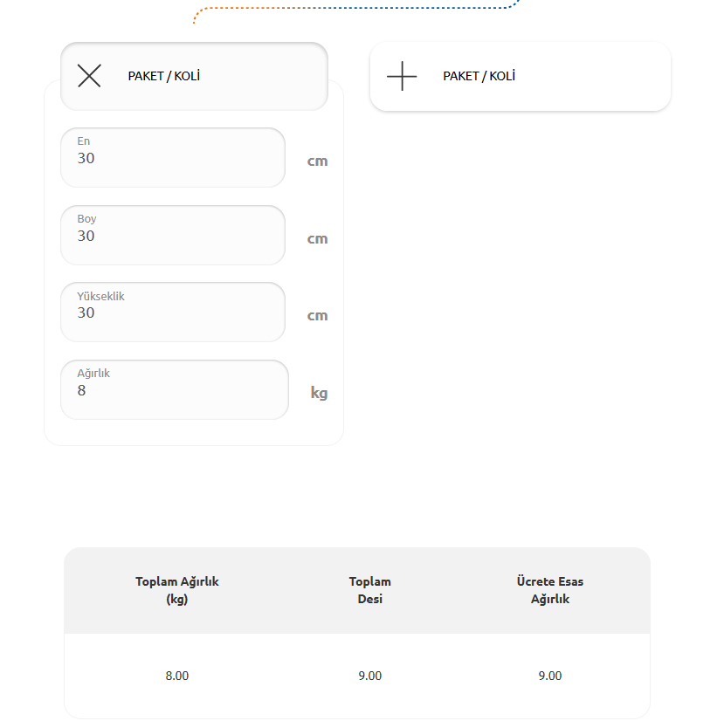Select the Ücrete Esas Ağırlık column header
Image resolution: width=724 pixels, height=728 pixels.
(x=550, y=590)
